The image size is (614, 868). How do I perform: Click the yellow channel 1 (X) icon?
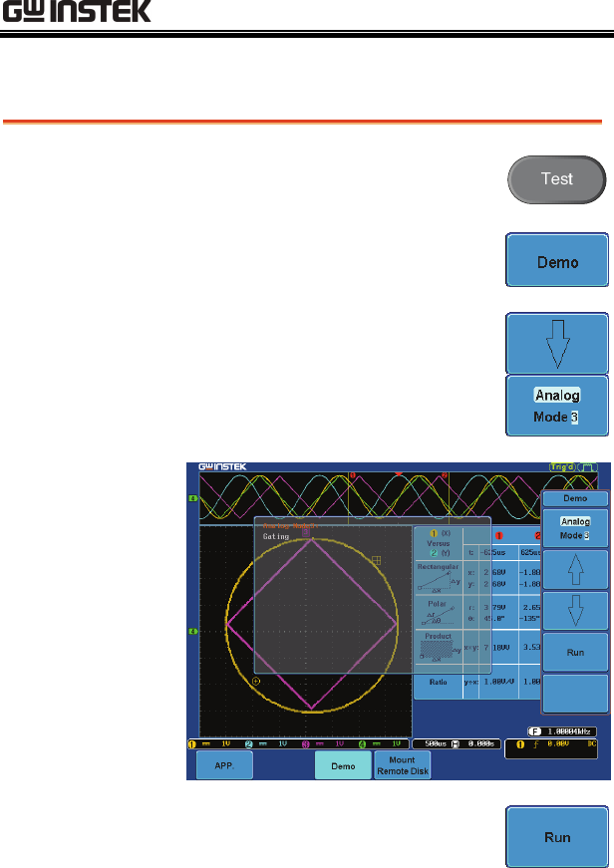434,533
